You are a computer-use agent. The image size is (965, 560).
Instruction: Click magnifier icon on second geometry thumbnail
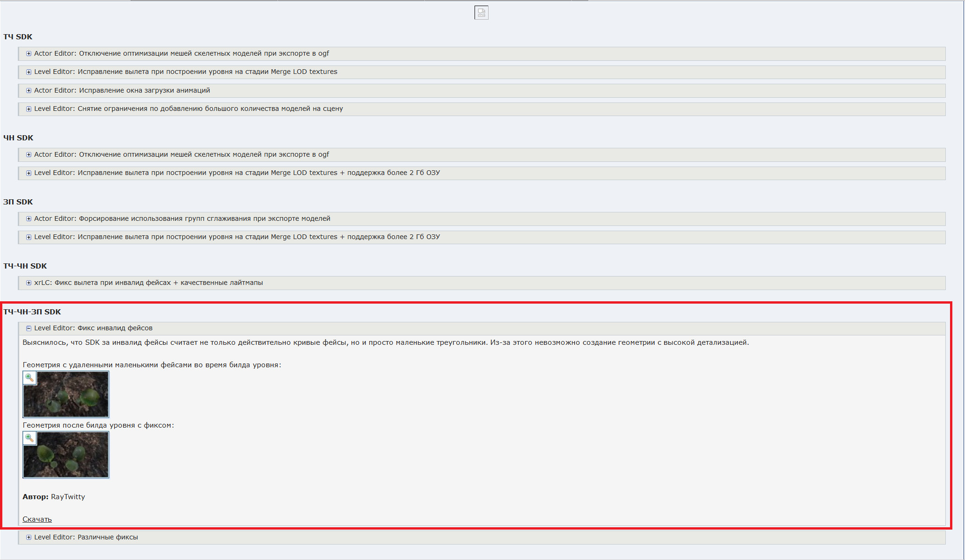29,438
